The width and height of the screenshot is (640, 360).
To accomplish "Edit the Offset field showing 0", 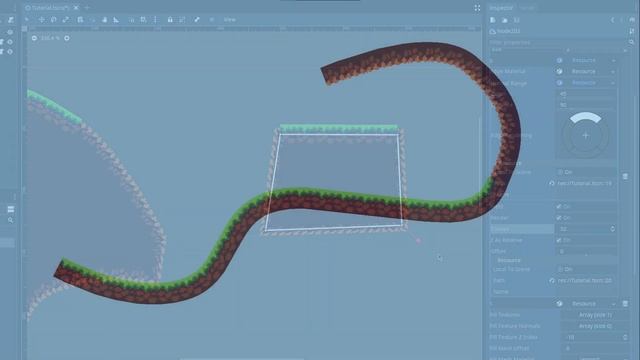I will click(587, 251).
